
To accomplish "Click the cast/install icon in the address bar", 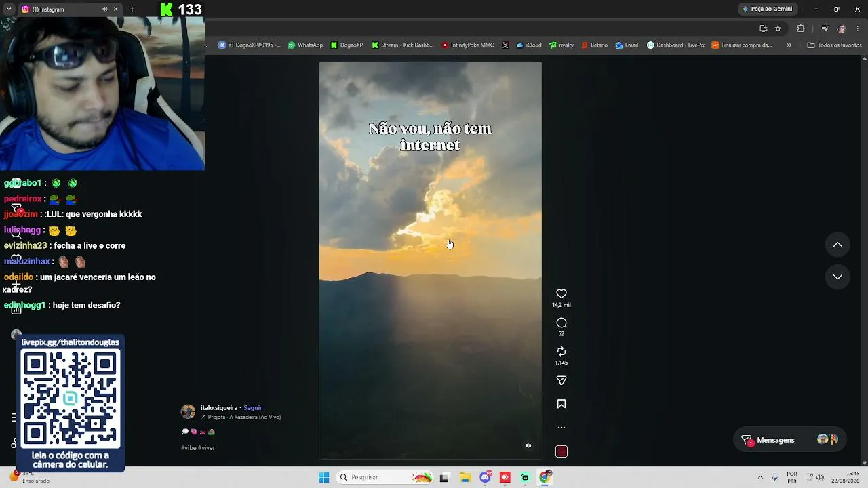I will 763,28.
